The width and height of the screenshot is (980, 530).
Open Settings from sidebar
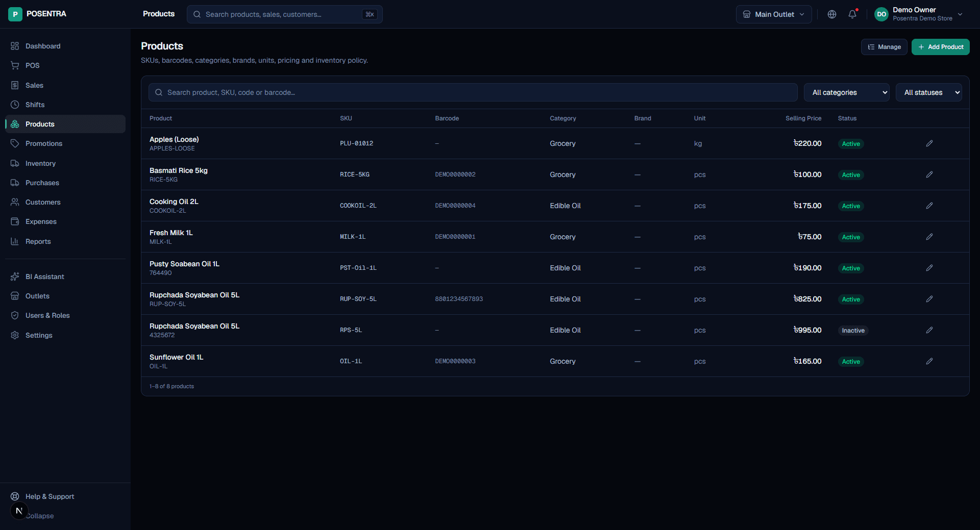pos(65,335)
